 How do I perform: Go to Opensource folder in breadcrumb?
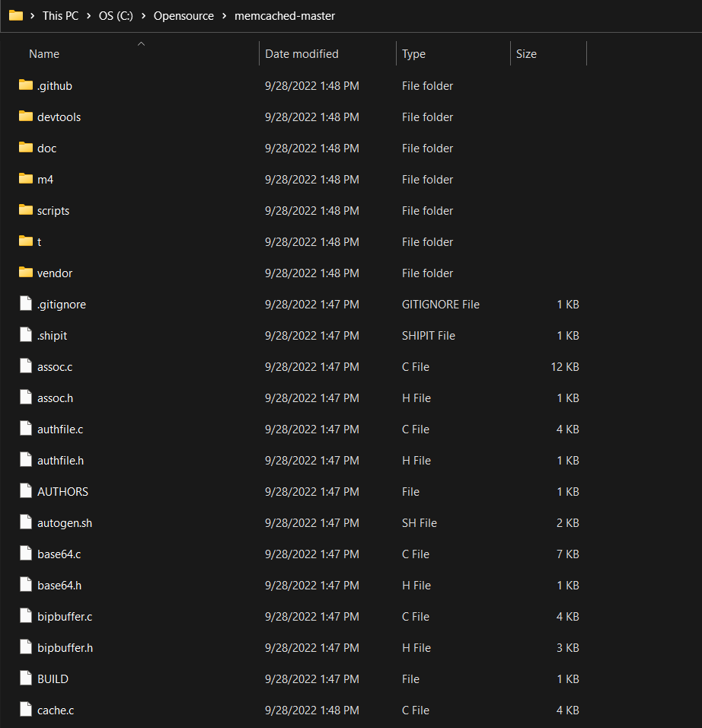coord(183,16)
